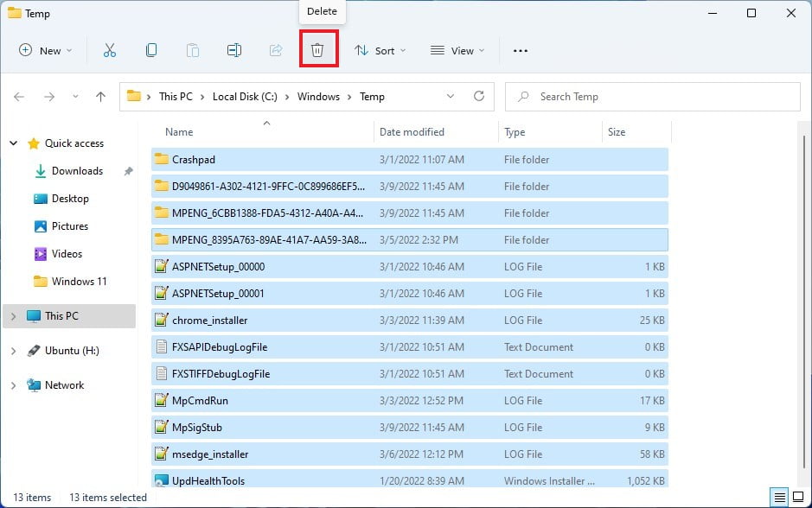This screenshot has width=812, height=508.
Task: Open the New dropdown menu
Action: [x=46, y=51]
